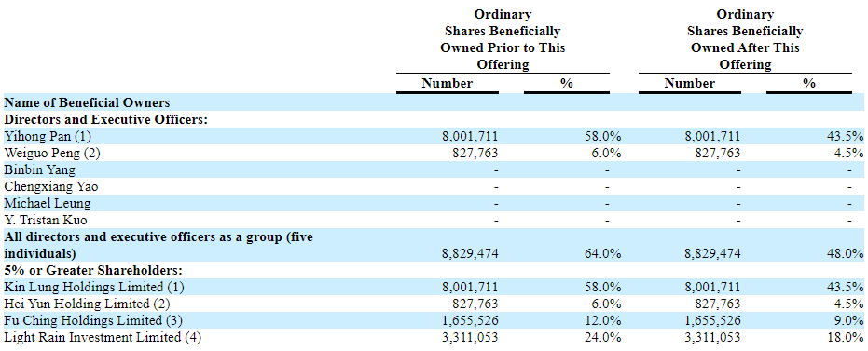The image size is (868, 351).
Task: Select Hei Yun Holding Limited (2)
Action: click(x=87, y=304)
